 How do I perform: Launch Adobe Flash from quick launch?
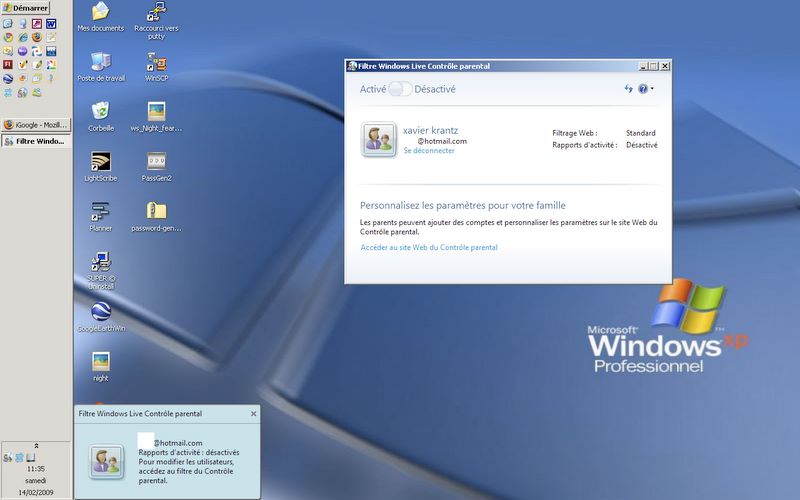[x=8, y=65]
